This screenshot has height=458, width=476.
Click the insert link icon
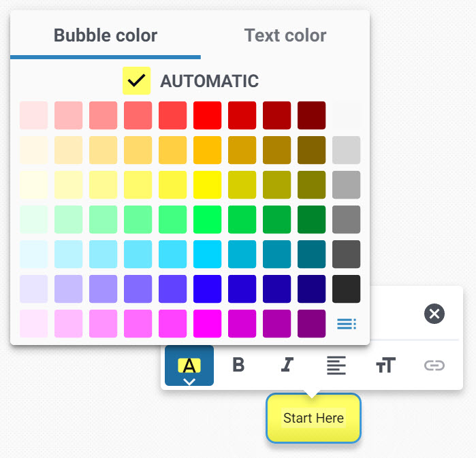pyautogui.click(x=434, y=365)
